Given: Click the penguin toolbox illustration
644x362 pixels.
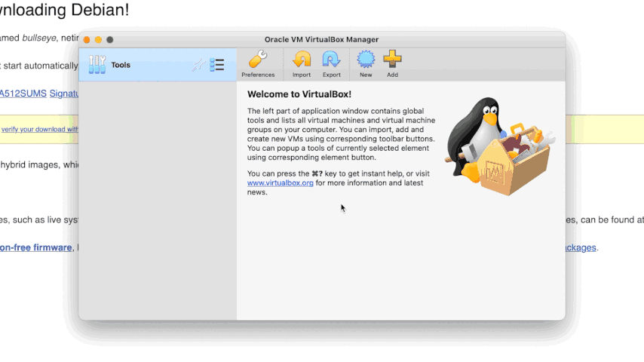Looking at the screenshot, I should click(500, 146).
